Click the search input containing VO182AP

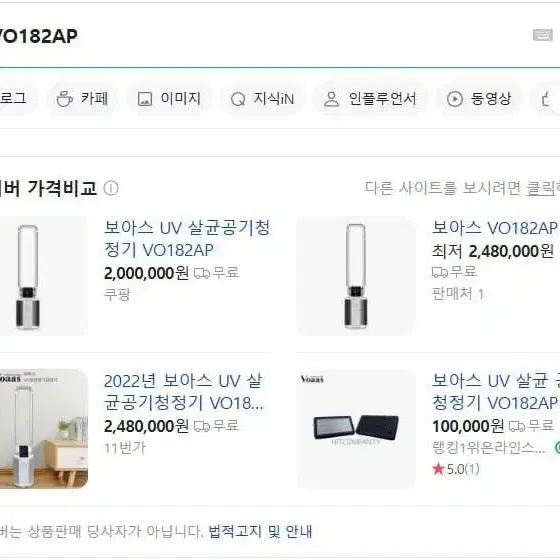pyautogui.click(x=262, y=35)
